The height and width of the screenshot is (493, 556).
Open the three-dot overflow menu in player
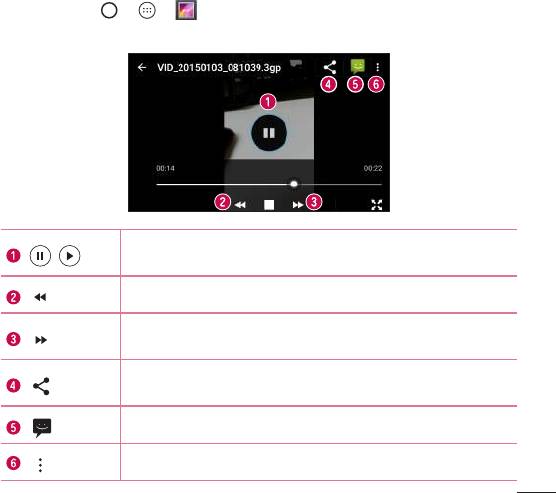point(378,67)
